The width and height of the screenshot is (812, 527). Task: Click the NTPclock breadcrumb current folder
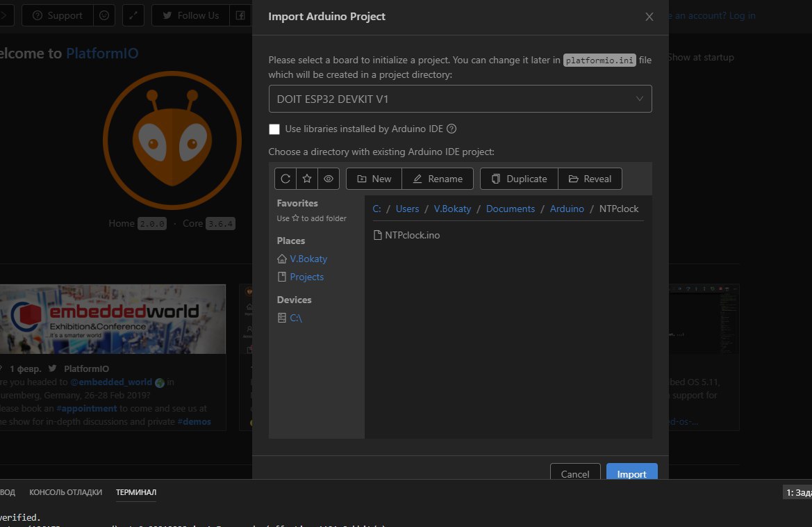(x=619, y=209)
